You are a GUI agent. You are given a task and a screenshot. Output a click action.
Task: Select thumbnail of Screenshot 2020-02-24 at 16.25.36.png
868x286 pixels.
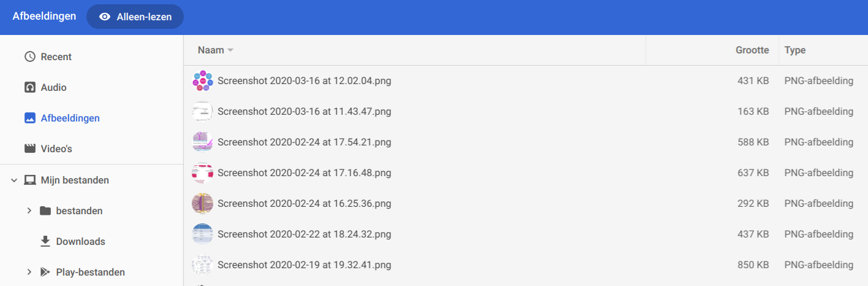pos(202,204)
